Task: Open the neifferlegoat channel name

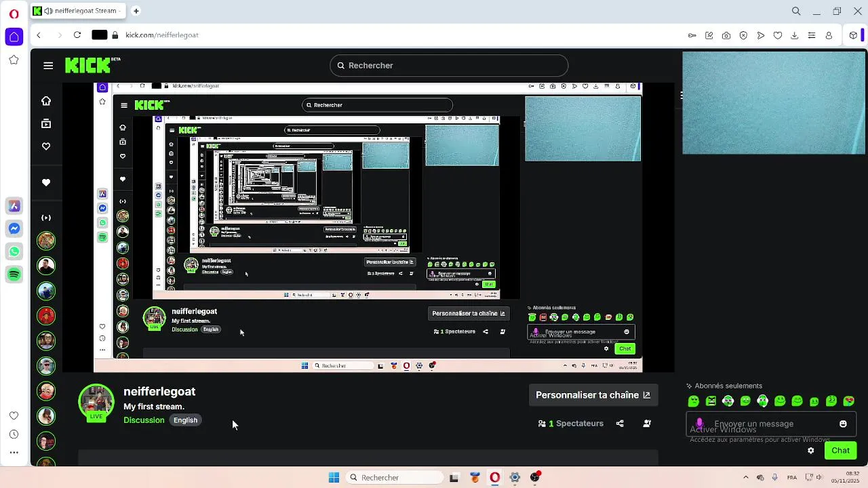Action: pyautogui.click(x=159, y=392)
